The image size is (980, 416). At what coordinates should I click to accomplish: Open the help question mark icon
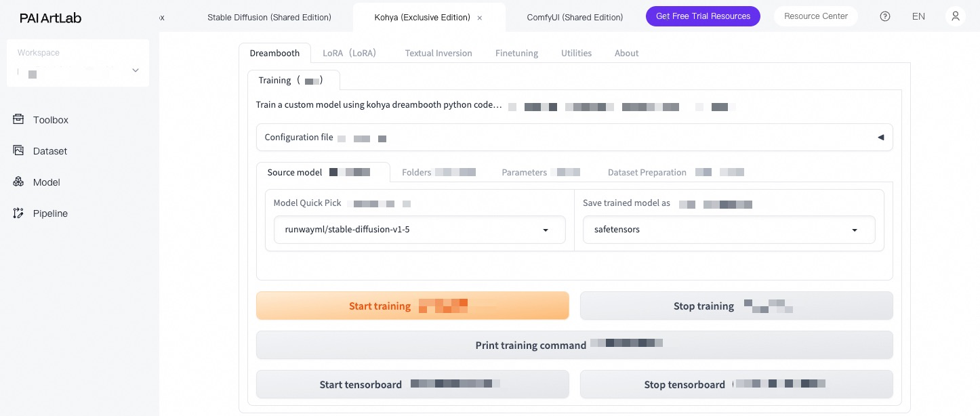885,16
